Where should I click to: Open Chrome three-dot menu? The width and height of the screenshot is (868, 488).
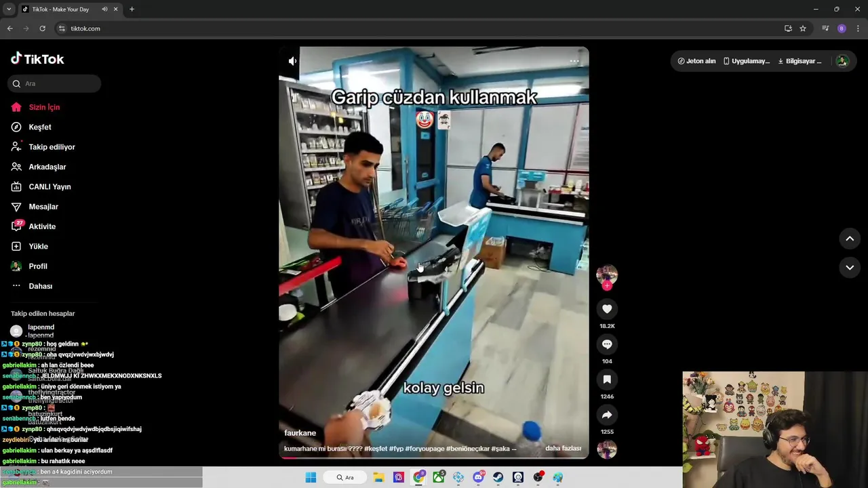point(858,28)
